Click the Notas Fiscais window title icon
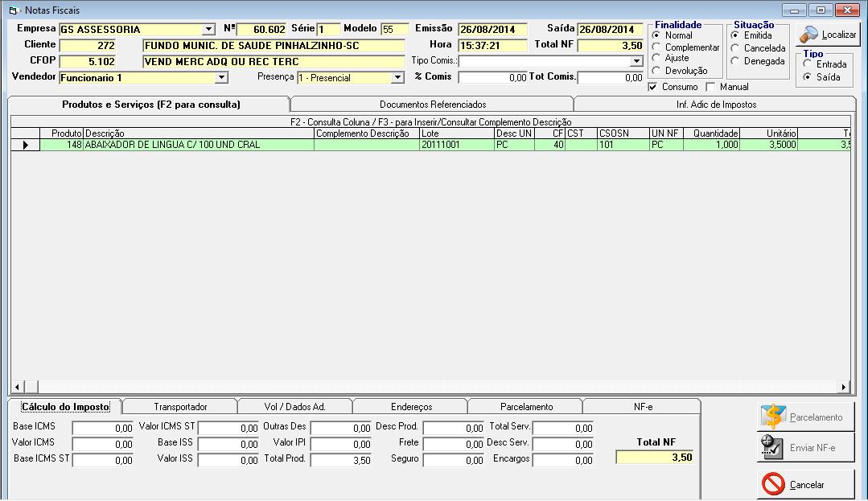Viewport: 868px width, 501px height. coord(13,10)
